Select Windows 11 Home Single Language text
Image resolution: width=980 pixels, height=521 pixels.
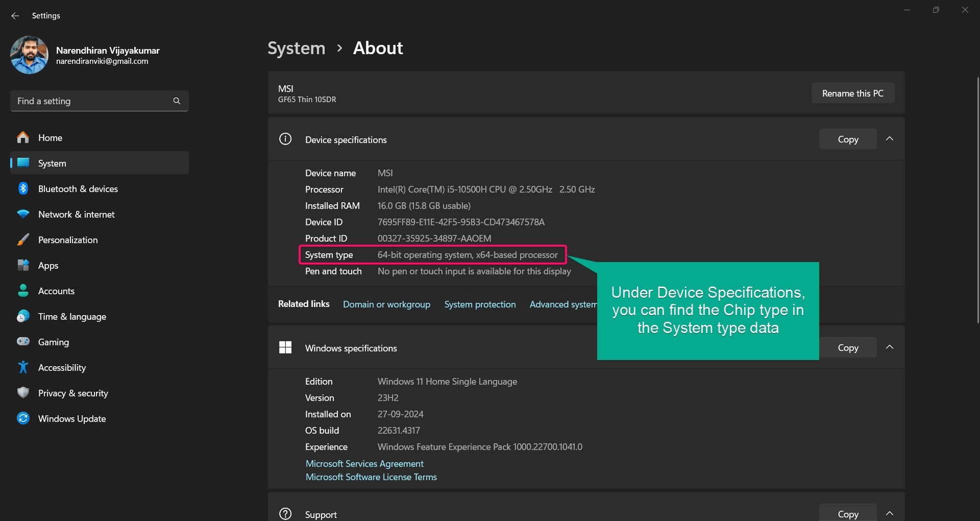click(x=447, y=381)
